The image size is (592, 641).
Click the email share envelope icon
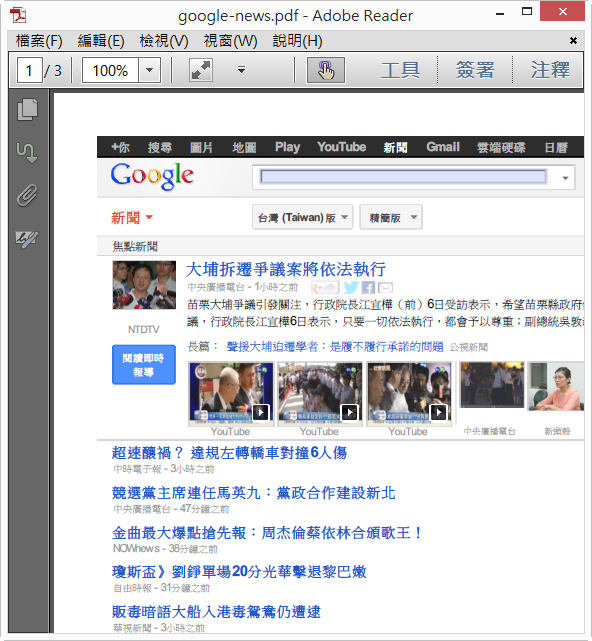click(x=385, y=288)
